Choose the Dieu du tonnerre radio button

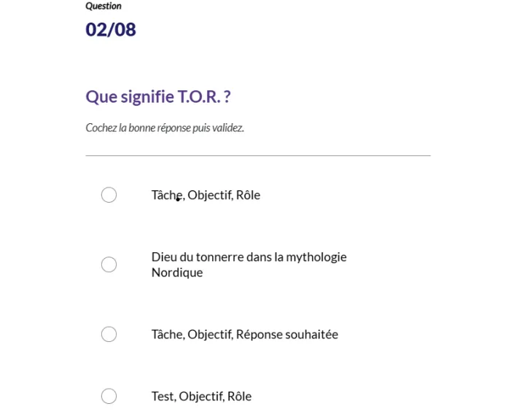pyautogui.click(x=109, y=265)
